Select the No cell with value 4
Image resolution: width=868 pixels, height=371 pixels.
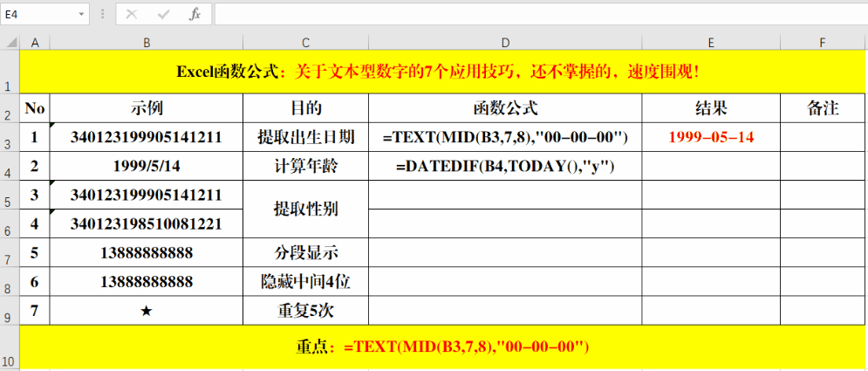coord(35,223)
